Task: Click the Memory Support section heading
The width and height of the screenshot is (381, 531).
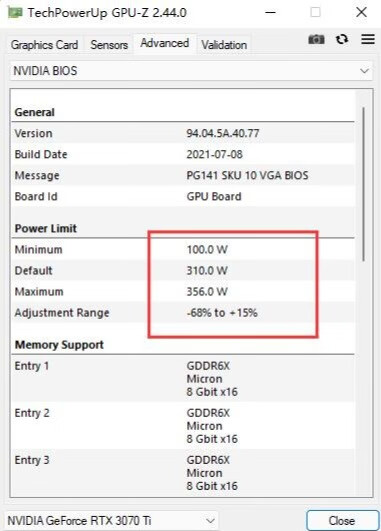Action: [x=59, y=345]
